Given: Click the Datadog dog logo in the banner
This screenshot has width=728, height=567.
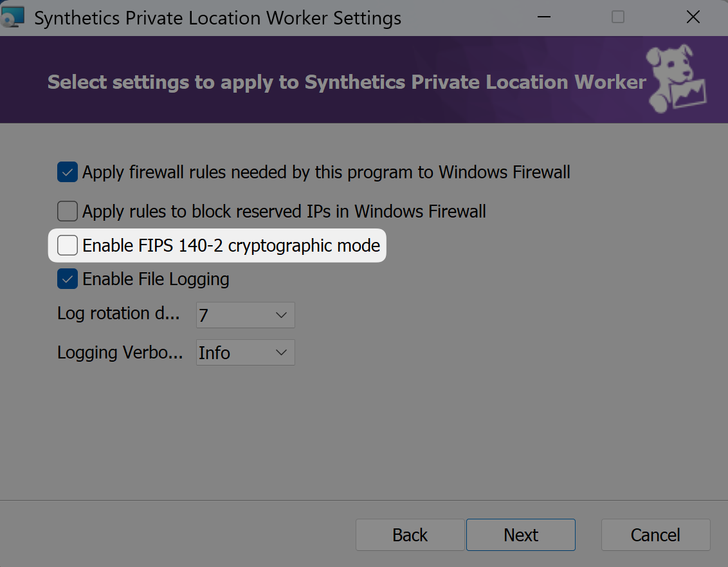Looking at the screenshot, I should 677,79.
